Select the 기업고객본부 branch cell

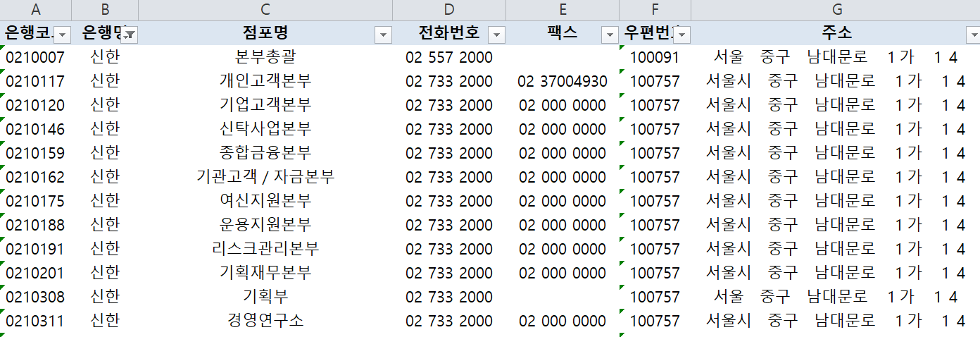coord(265,105)
